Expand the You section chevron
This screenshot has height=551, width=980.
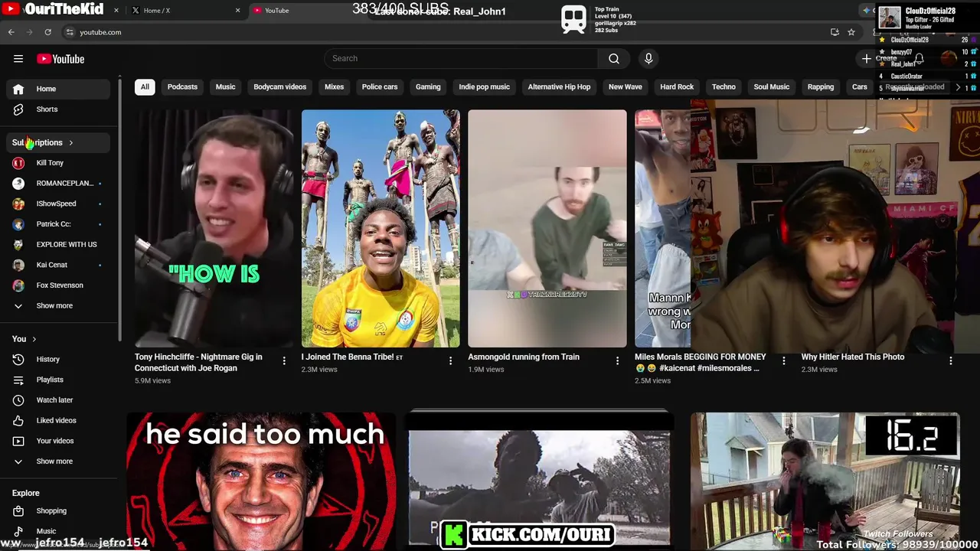tap(34, 339)
